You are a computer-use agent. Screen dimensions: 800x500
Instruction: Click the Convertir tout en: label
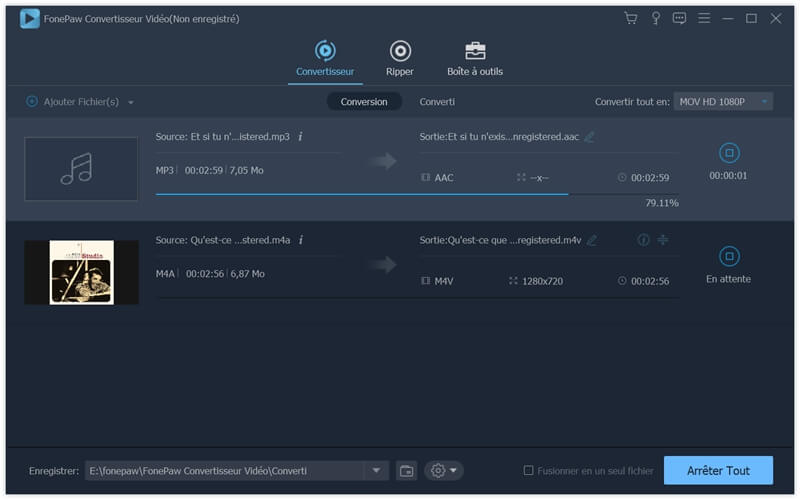(x=632, y=102)
